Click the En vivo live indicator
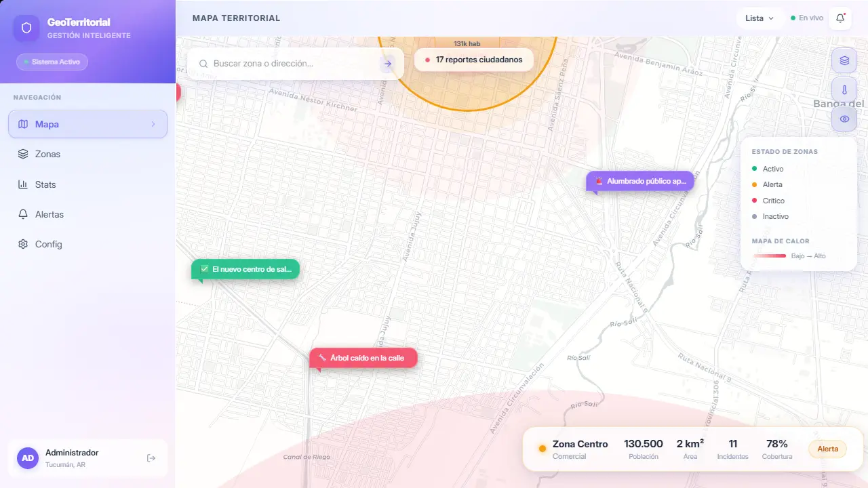Screen dimensions: 868x488 coord(807,18)
